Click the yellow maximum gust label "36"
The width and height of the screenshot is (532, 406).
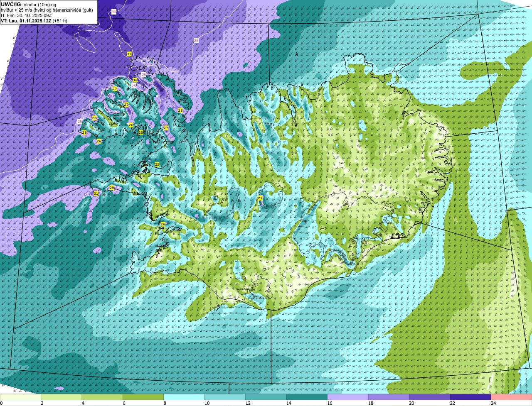click(x=135, y=80)
